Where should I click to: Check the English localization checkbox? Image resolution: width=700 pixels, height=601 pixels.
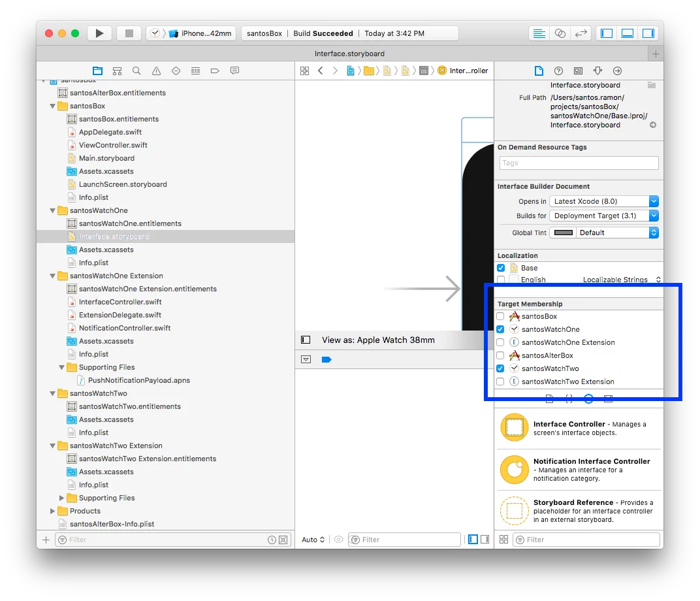[x=501, y=280]
